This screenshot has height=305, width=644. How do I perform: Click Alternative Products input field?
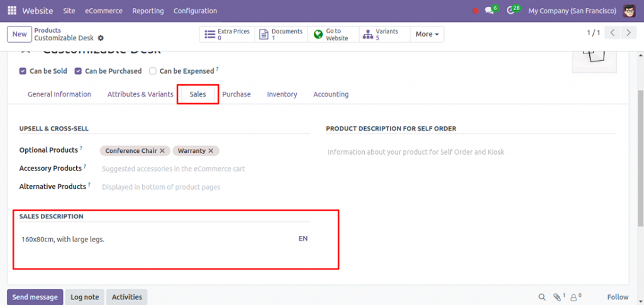tap(205, 187)
